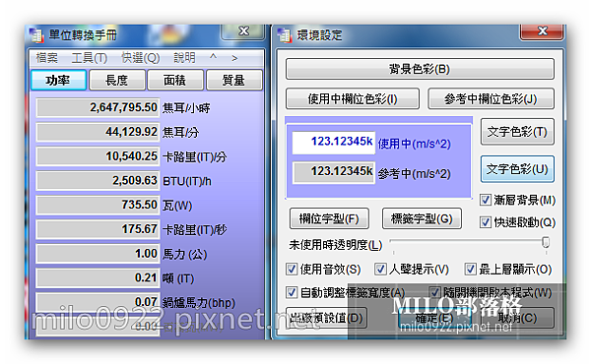The width and height of the screenshot is (591, 364).
Task: Click the 馬力 (公) value field
Action: click(x=98, y=254)
